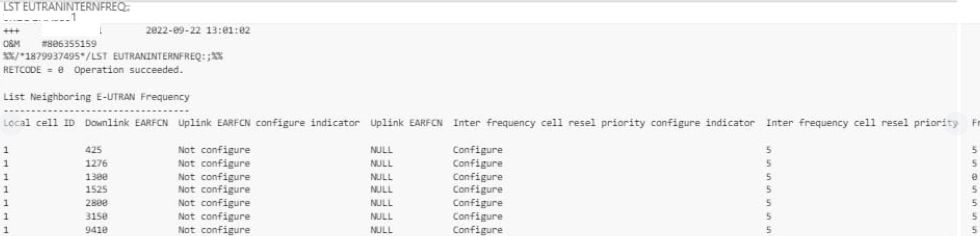This screenshot has height=236, width=980.
Task: Select downlink EARFCN value 1300
Action: point(96,177)
